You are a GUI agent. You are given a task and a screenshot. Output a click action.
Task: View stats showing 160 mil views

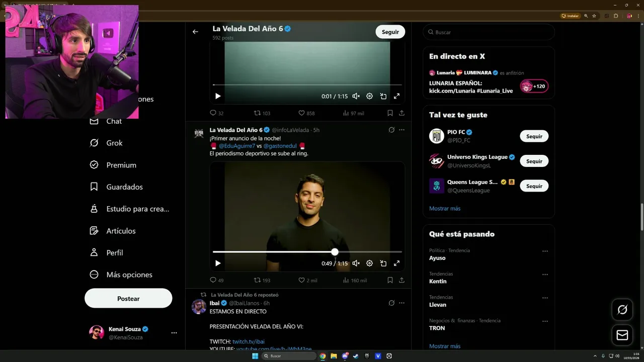pyautogui.click(x=354, y=280)
